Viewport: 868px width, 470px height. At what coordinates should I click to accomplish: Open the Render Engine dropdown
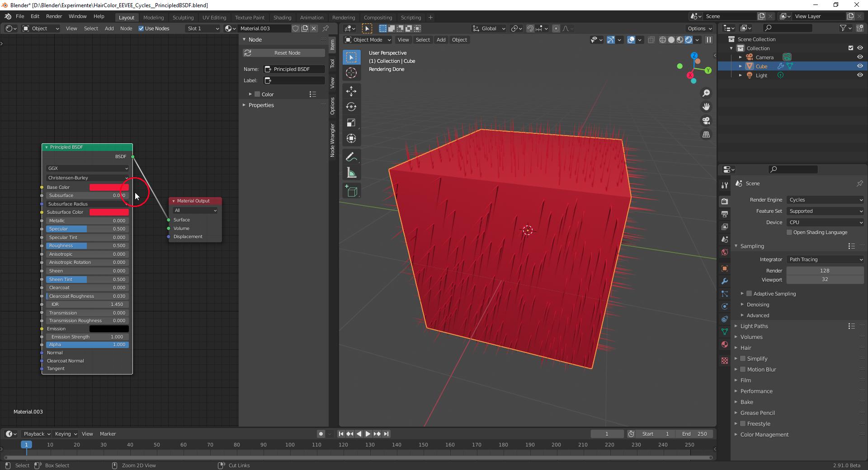(825, 200)
